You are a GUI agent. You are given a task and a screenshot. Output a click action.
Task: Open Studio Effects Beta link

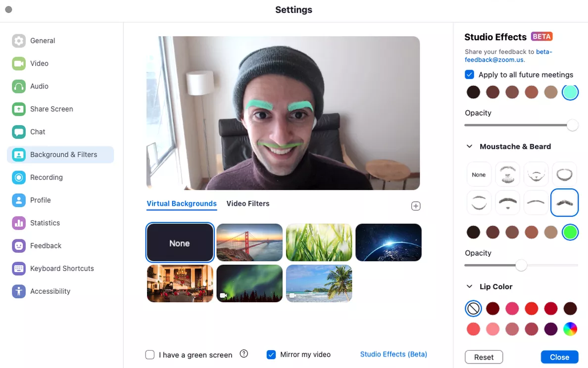coord(393,354)
